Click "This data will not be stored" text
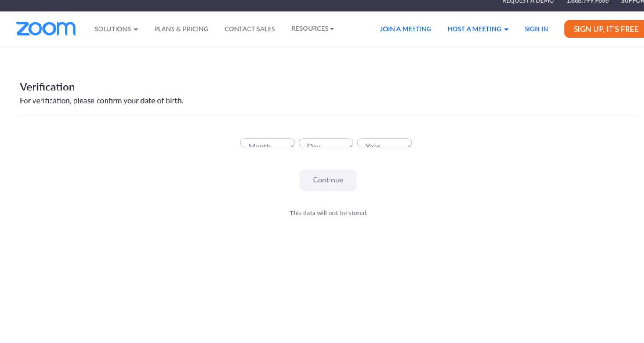The width and height of the screenshot is (644, 343). click(x=328, y=213)
